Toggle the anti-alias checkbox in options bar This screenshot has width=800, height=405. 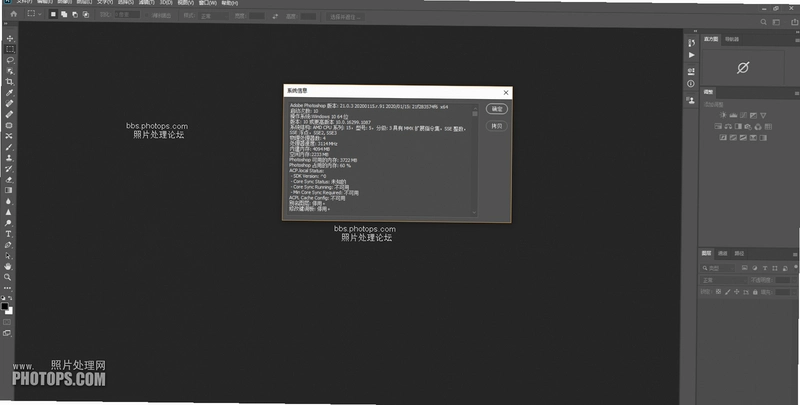pos(147,16)
